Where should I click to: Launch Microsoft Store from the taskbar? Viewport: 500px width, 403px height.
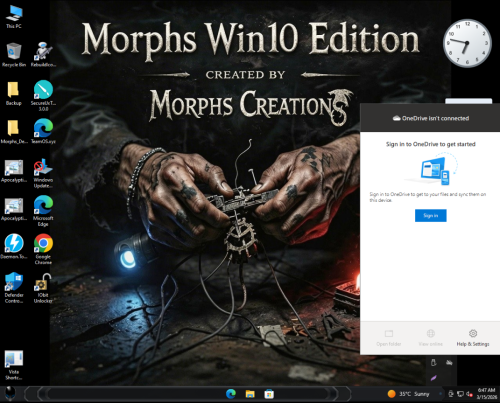[x=269, y=394]
